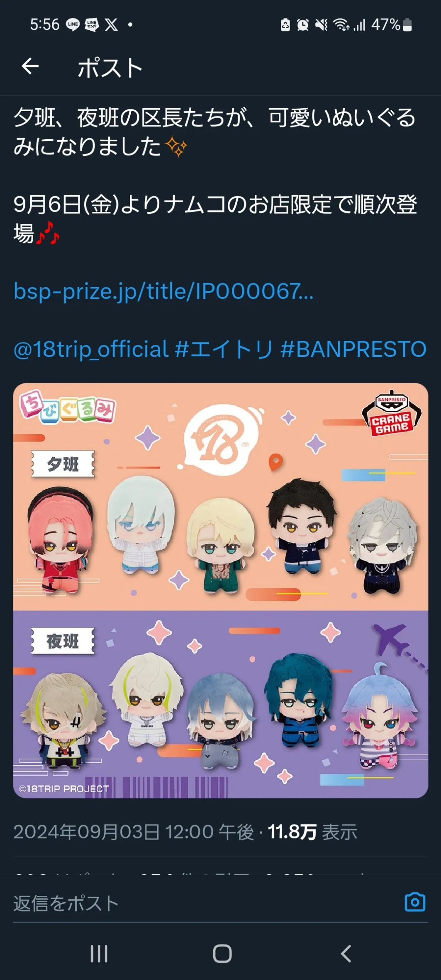Open camera icon in reply bar
441x980 pixels.
[x=415, y=902]
